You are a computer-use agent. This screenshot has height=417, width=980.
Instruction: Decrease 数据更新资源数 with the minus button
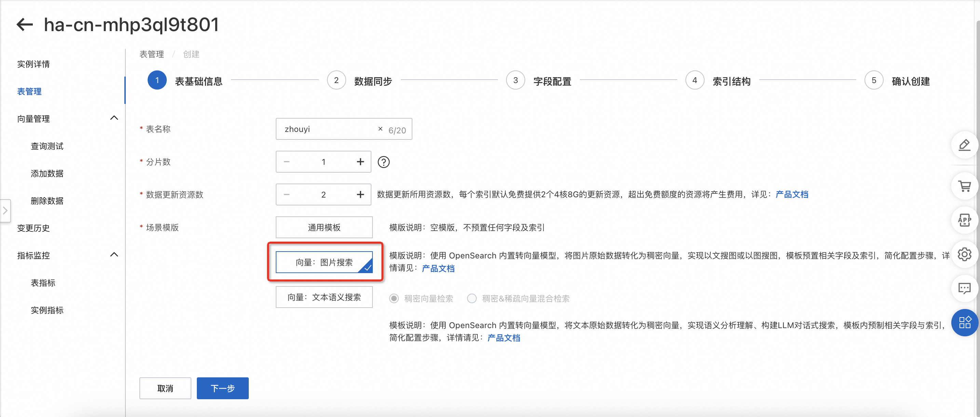click(x=287, y=195)
